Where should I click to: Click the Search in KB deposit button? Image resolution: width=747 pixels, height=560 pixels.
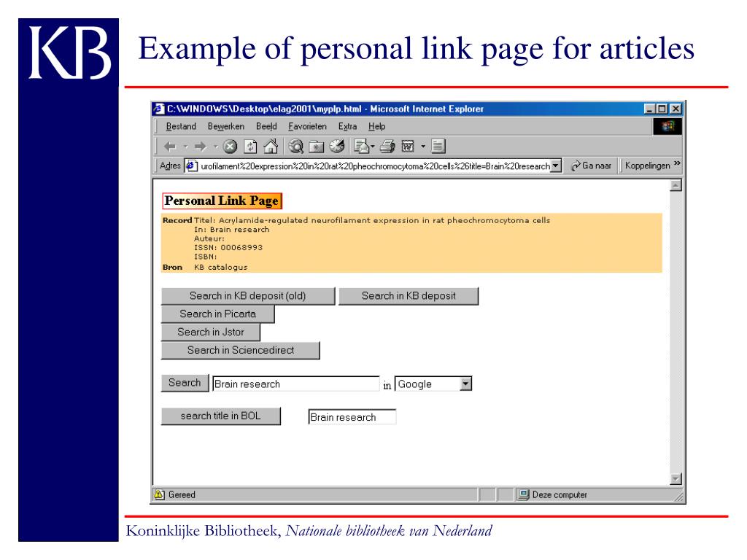click(409, 296)
